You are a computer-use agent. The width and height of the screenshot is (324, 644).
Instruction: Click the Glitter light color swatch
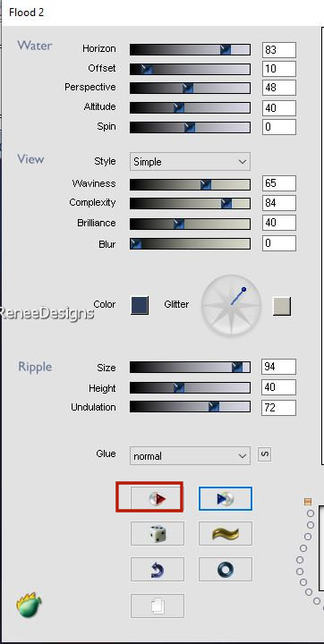click(282, 306)
